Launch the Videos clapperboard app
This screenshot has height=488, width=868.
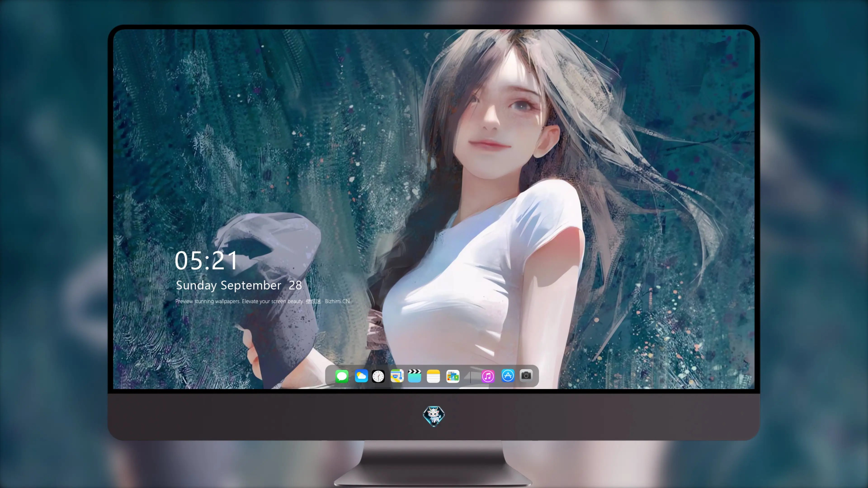[415, 376]
